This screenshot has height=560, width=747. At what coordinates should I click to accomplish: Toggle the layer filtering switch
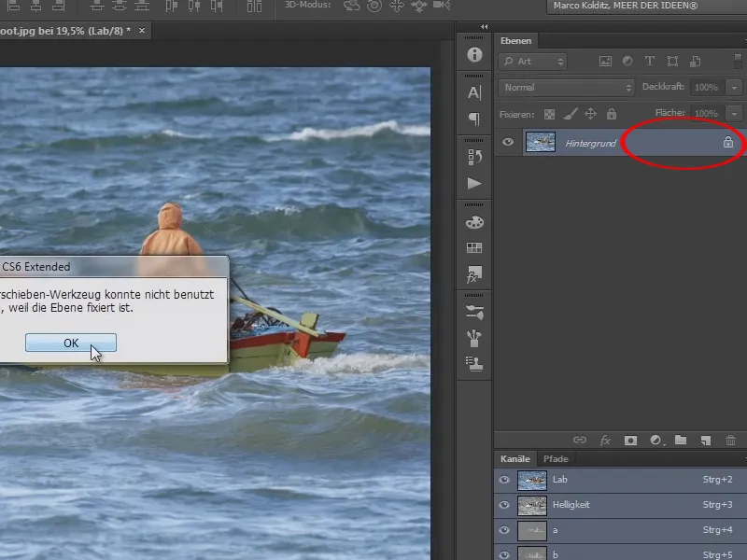tap(738, 62)
